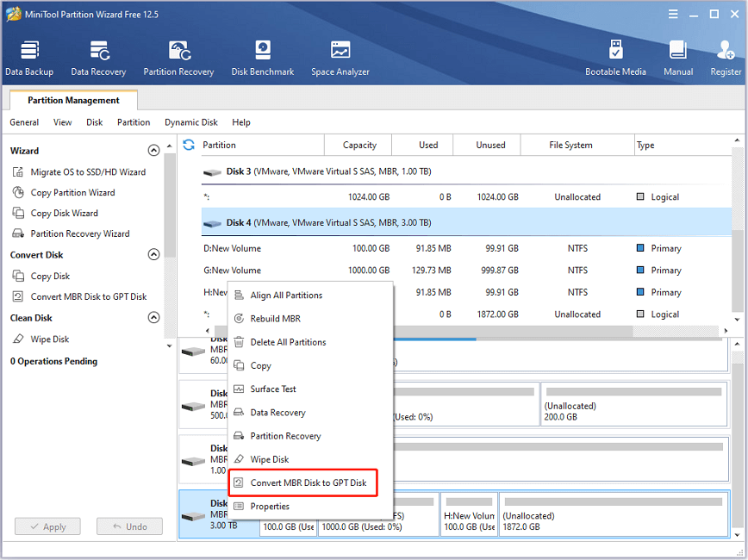Screen dimensions: 748x560
Task: Click the Undo button
Action: (x=130, y=526)
